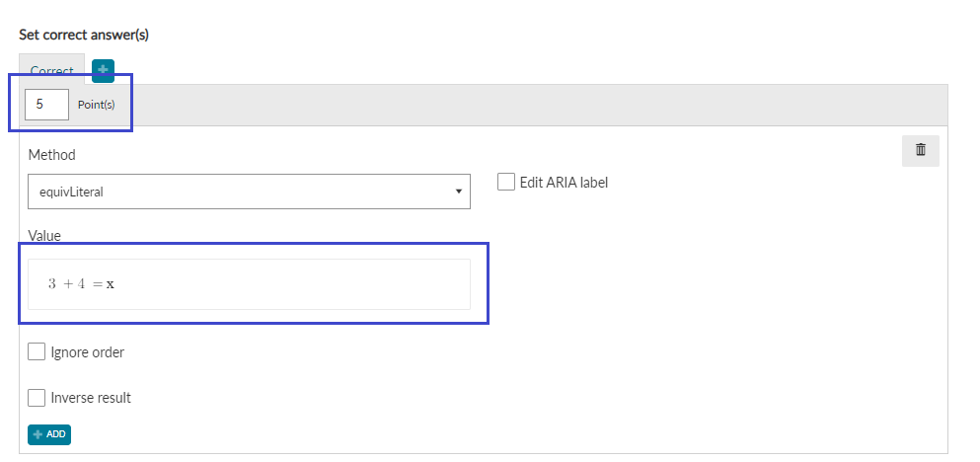Click the Method field label

[x=52, y=154]
